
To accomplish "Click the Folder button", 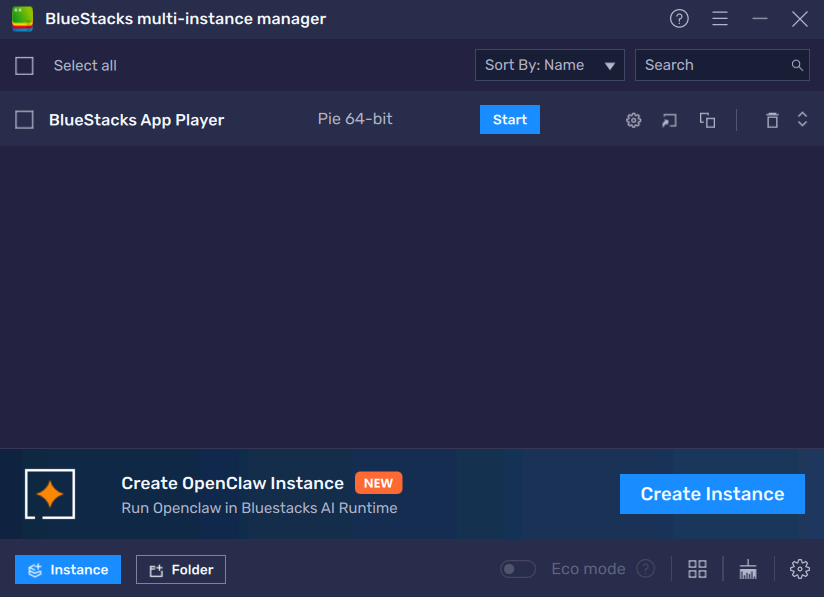I will click(181, 570).
